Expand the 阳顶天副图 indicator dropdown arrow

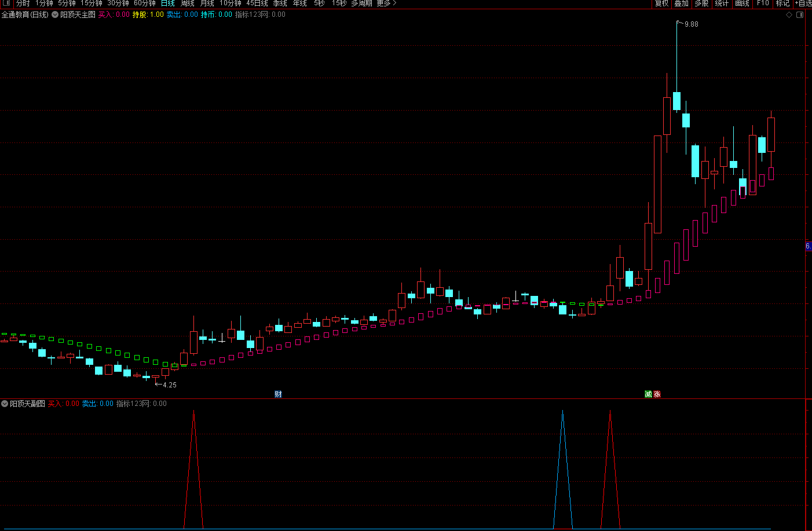coord(5,404)
